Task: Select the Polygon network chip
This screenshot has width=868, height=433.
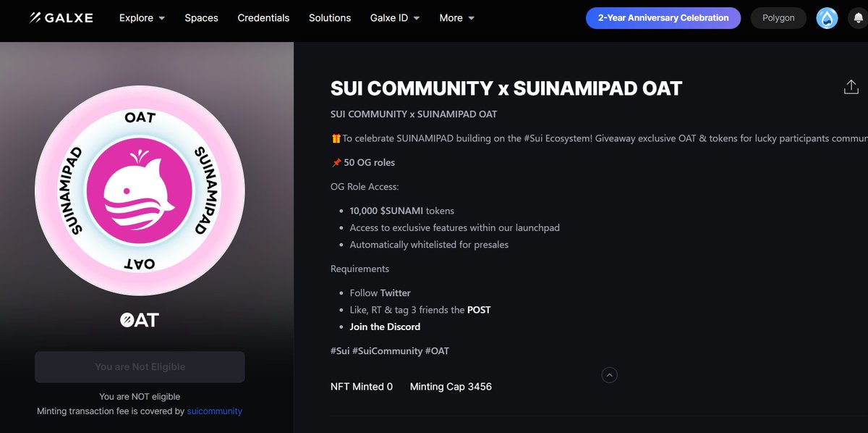Action: point(778,18)
